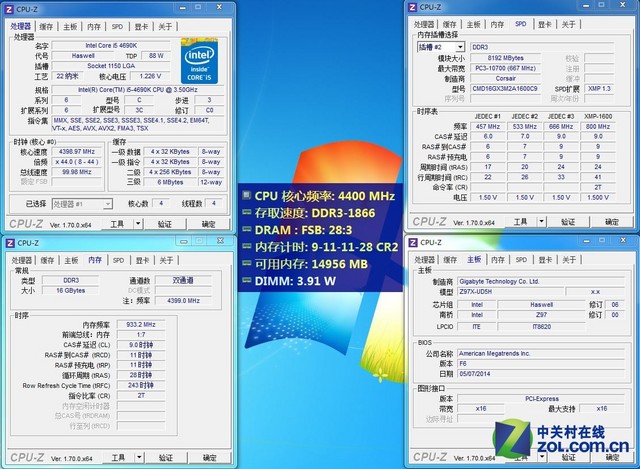
Task: Choose 内存 tab in the 主板 window
Action: click(x=498, y=260)
